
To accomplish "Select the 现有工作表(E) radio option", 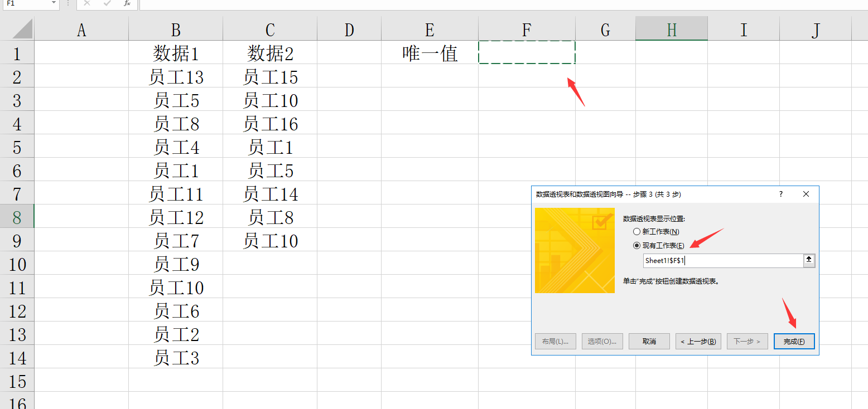I will pos(658,246).
